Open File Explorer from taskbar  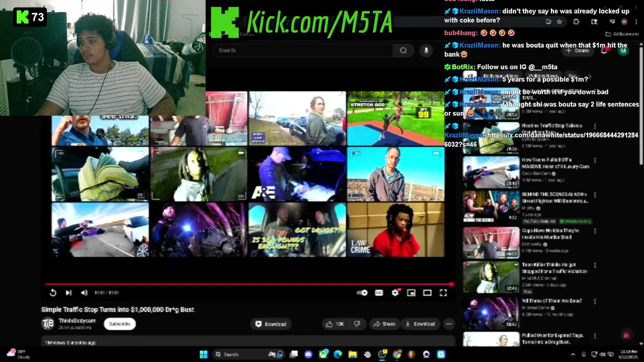pyautogui.click(x=352, y=354)
